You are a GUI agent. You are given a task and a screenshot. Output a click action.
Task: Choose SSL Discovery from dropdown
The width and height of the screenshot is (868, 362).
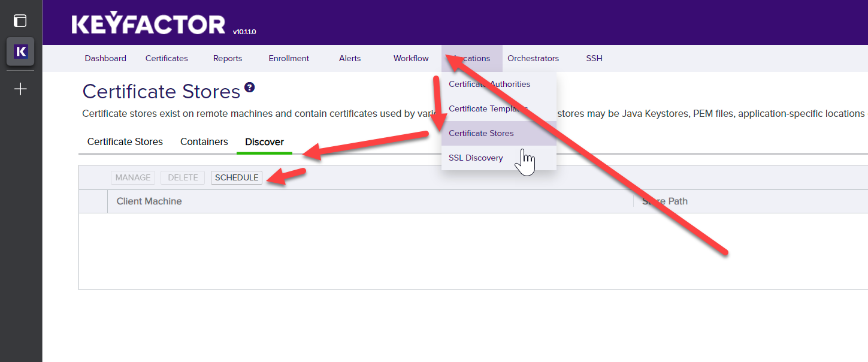tap(499, 158)
